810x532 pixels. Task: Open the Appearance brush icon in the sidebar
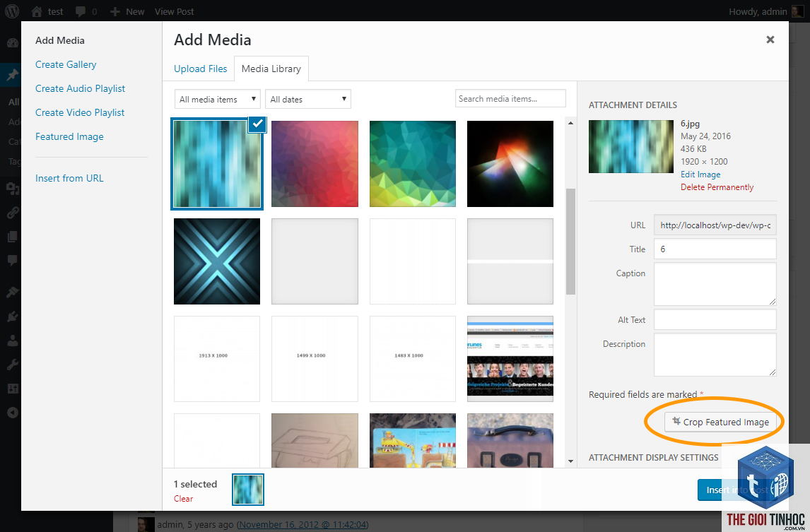13,292
